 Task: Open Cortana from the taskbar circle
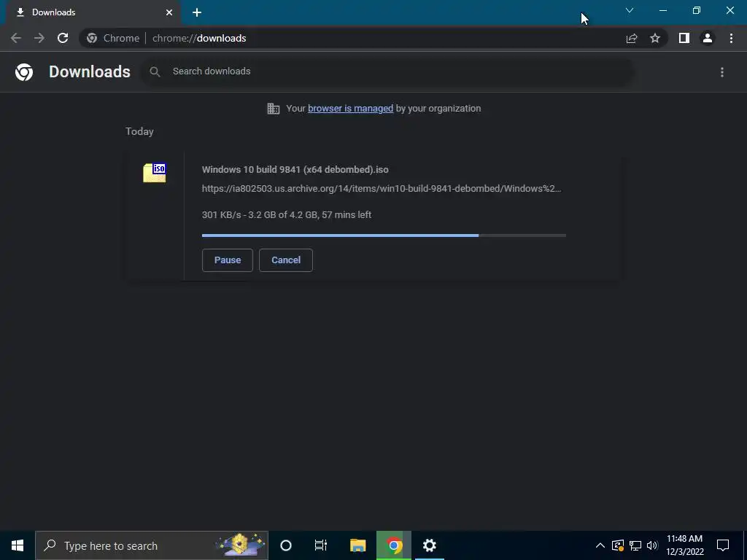286,545
